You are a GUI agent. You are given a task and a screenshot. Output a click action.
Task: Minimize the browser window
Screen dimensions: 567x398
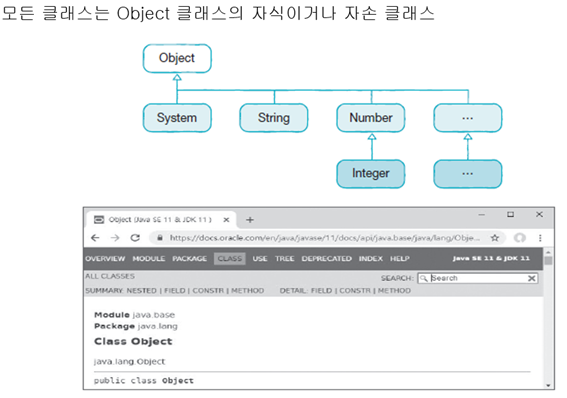click(482, 215)
